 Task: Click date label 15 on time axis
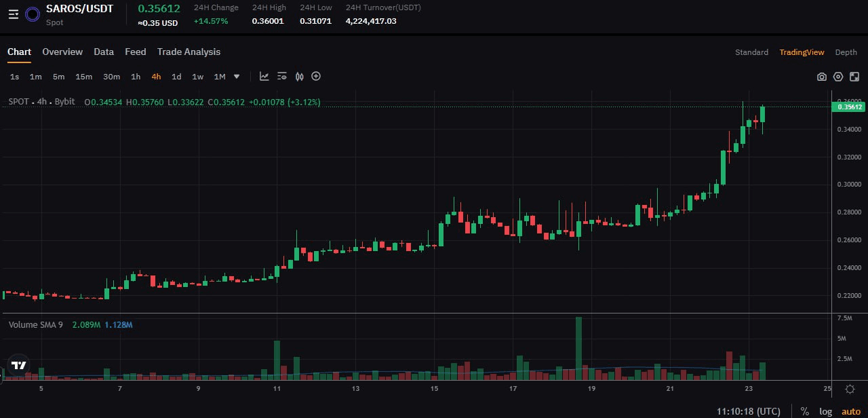pyautogui.click(x=434, y=389)
